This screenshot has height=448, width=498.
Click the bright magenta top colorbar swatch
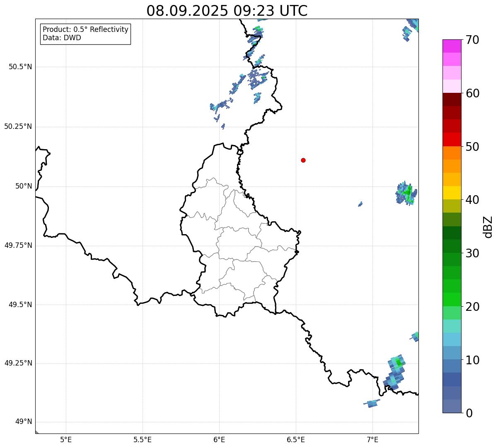point(452,46)
